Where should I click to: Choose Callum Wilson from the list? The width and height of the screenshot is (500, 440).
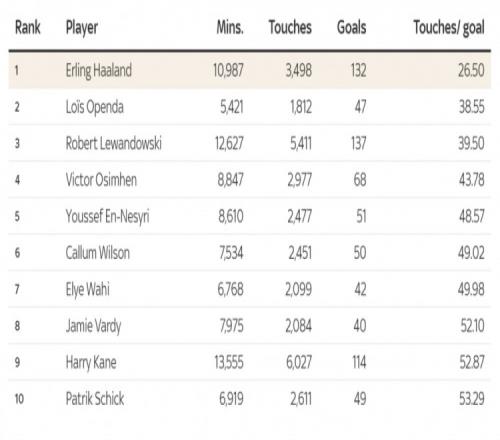(98, 253)
